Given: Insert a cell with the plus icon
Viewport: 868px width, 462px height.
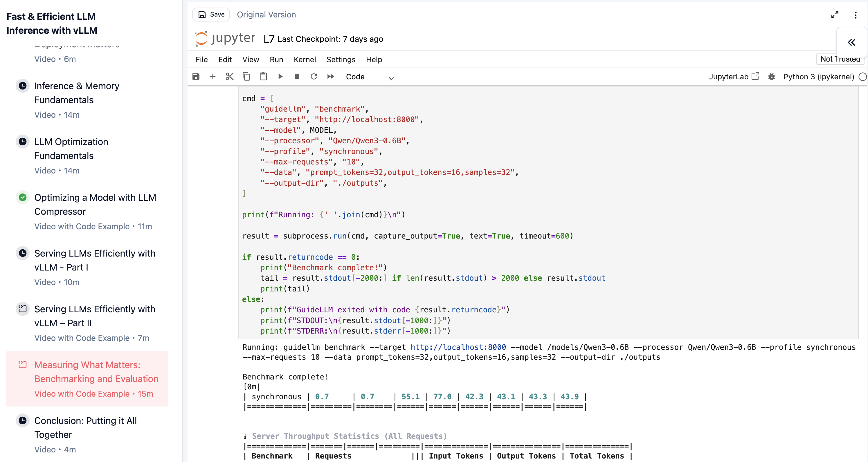Looking at the screenshot, I should coord(213,76).
